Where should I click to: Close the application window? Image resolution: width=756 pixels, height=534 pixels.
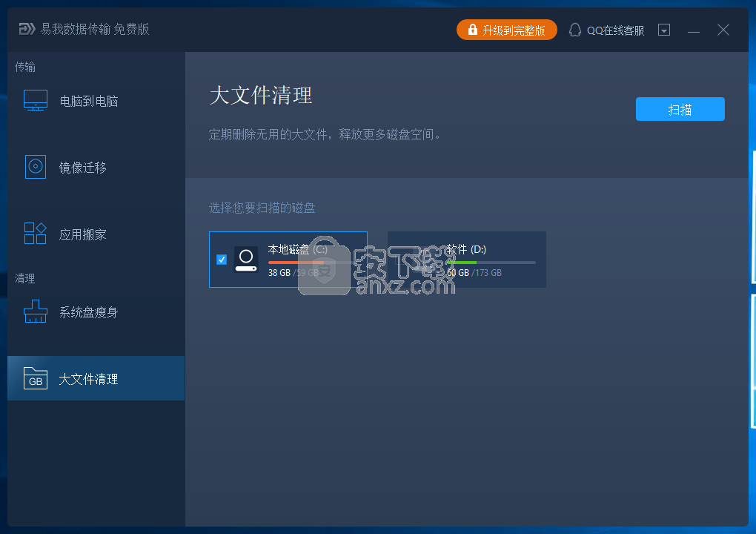pyautogui.click(x=723, y=30)
